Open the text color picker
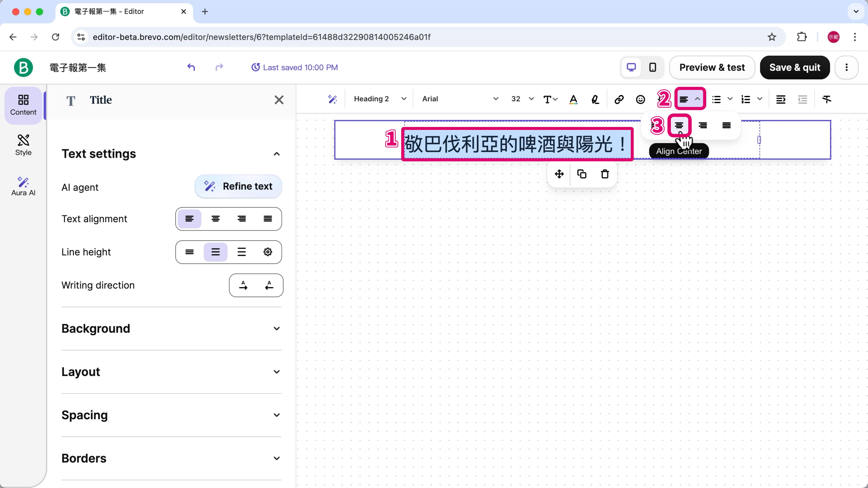 tap(573, 99)
